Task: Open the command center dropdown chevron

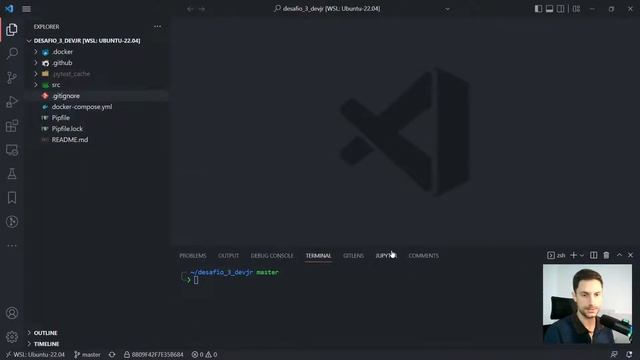Action: (x=447, y=9)
